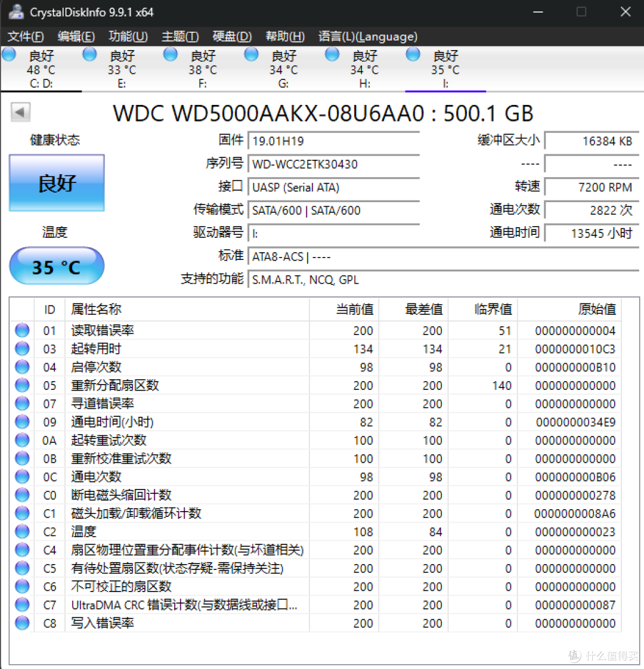Click the power on hours 13545 小时

tap(592, 233)
